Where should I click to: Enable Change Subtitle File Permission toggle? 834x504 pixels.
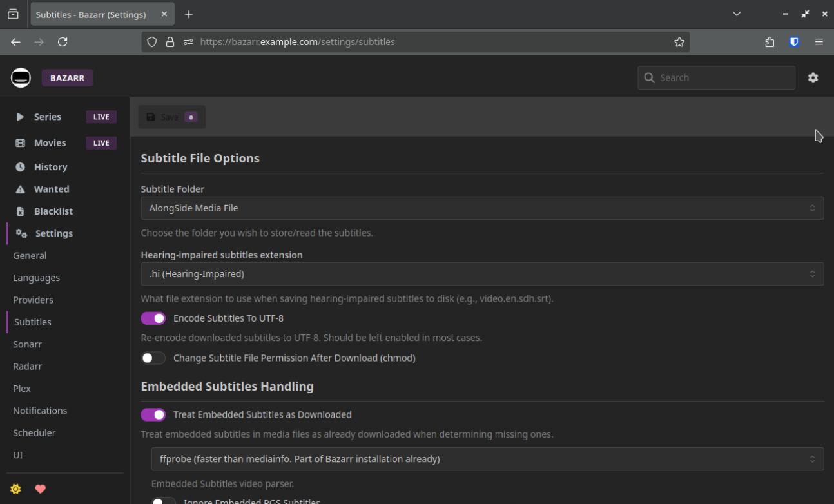tap(153, 358)
